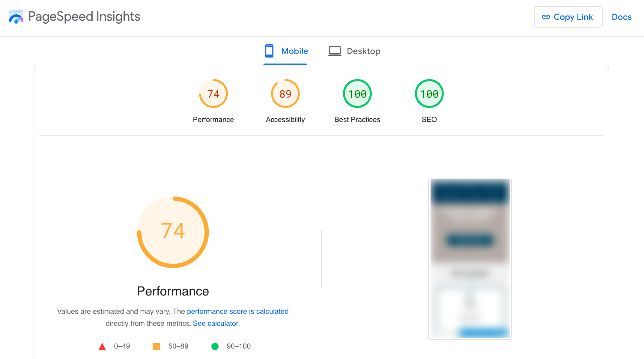This screenshot has width=644, height=359.
Task: Click the 50–89 legend text
Action: [178, 346]
